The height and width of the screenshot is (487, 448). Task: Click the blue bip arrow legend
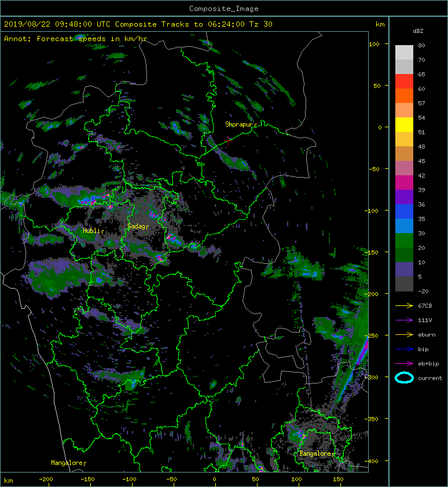404,349
